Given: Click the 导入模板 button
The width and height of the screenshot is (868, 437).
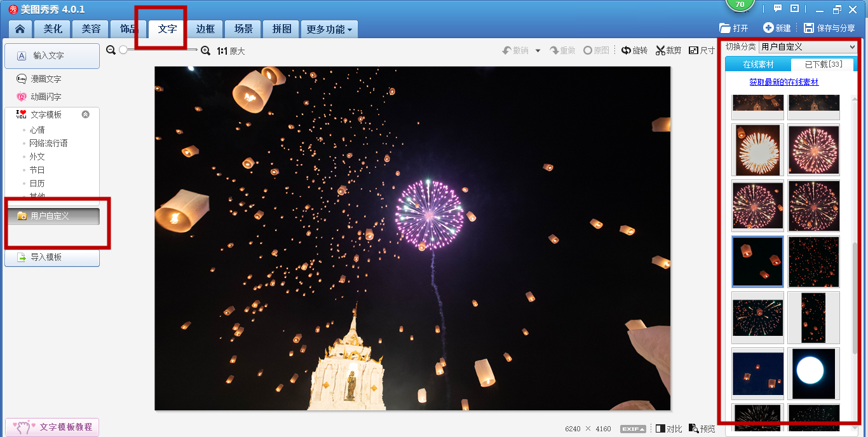Looking at the screenshot, I should tap(52, 258).
